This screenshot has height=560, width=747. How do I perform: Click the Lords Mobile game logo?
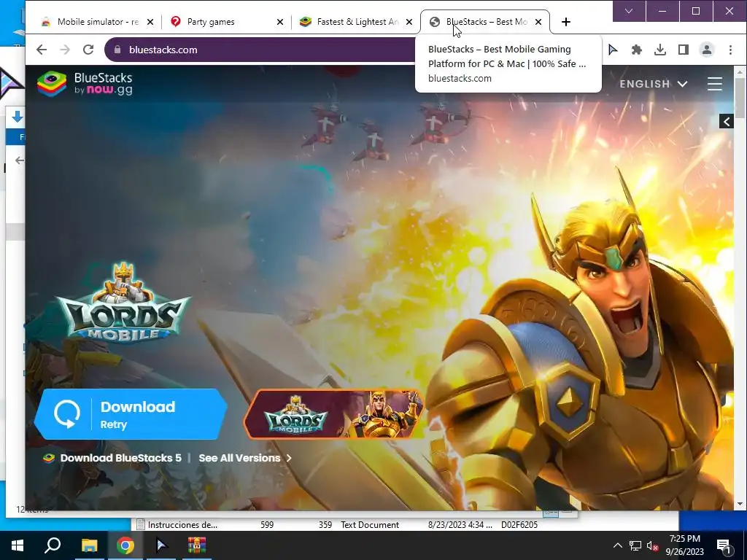click(x=123, y=303)
